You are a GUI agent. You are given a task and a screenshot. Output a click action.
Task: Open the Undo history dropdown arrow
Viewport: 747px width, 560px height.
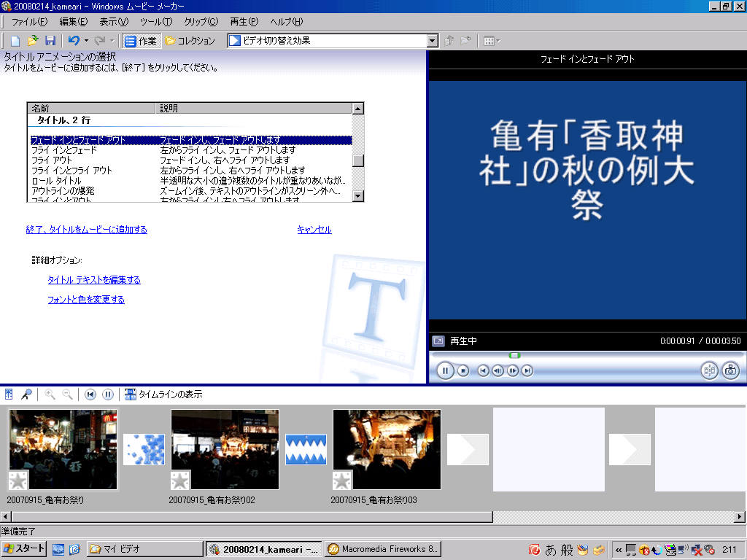tap(86, 41)
